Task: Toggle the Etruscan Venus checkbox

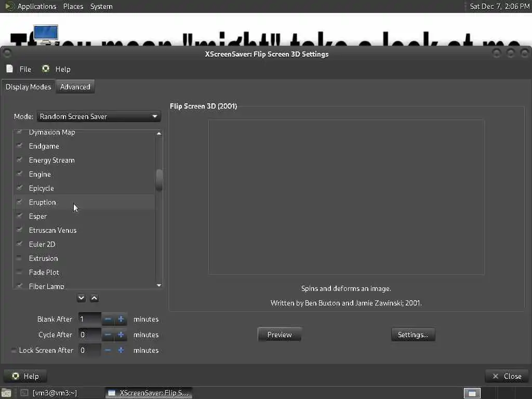Action: point(19,230)
